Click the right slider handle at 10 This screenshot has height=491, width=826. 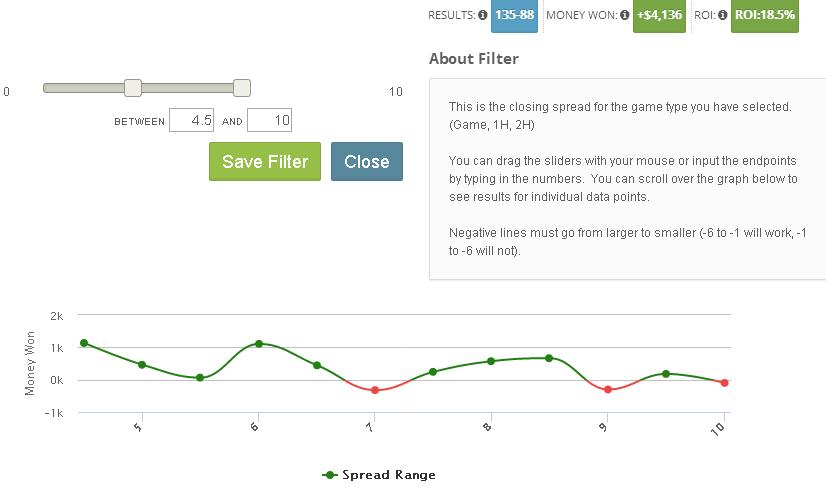pos(242,88)
